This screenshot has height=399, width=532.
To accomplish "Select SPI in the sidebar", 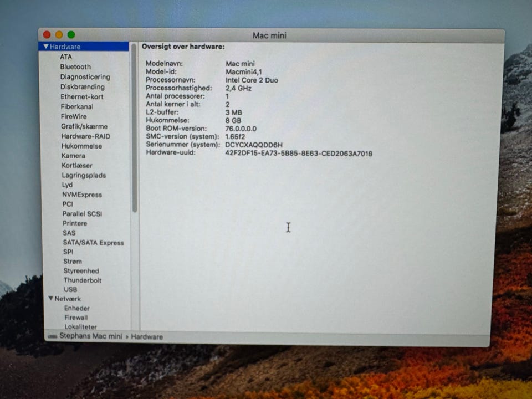I will [x=68, y=252].
